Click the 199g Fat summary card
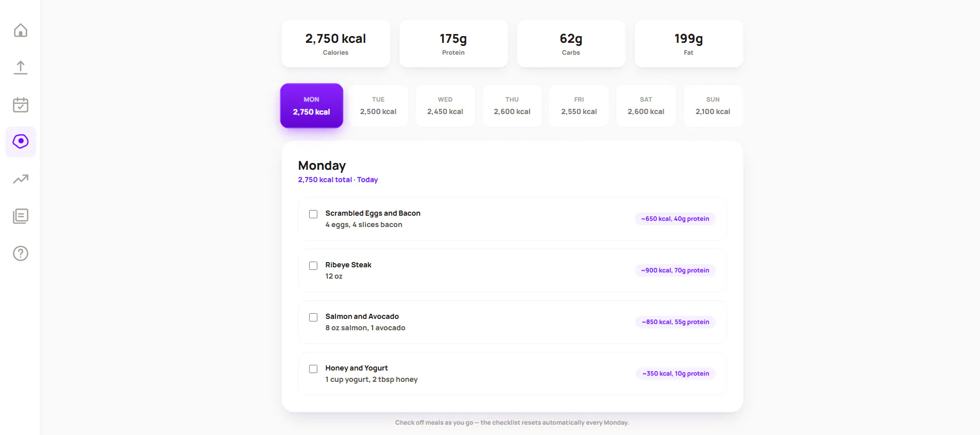 [x=689, y=44]
